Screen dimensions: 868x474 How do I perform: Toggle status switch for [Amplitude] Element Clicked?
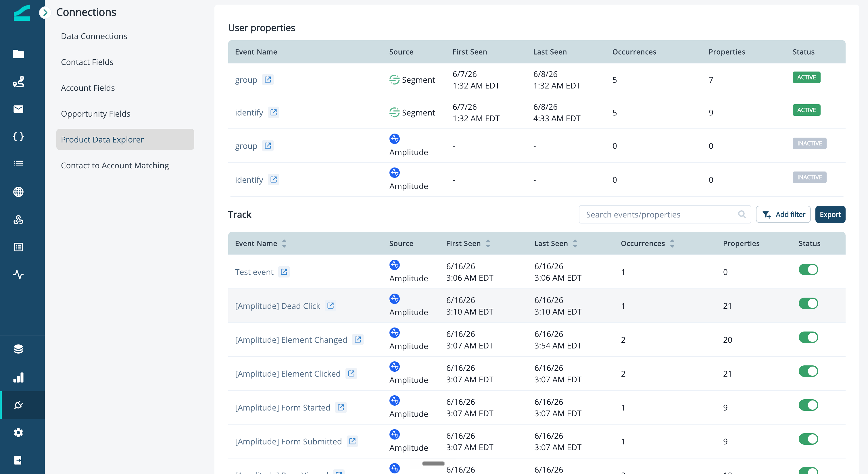point(808,371)
